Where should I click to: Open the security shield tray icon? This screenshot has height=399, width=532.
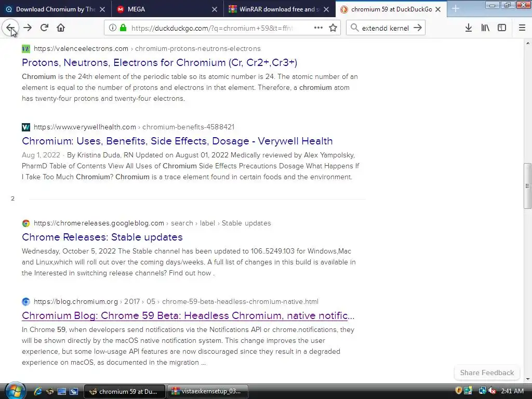pos(458,391)
